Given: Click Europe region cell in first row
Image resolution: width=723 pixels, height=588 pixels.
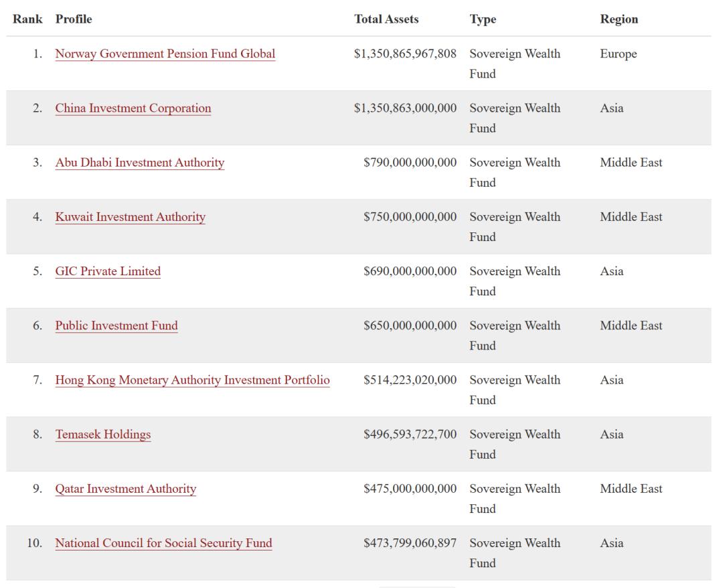Looking at the screenshot, I should [618, 54].
